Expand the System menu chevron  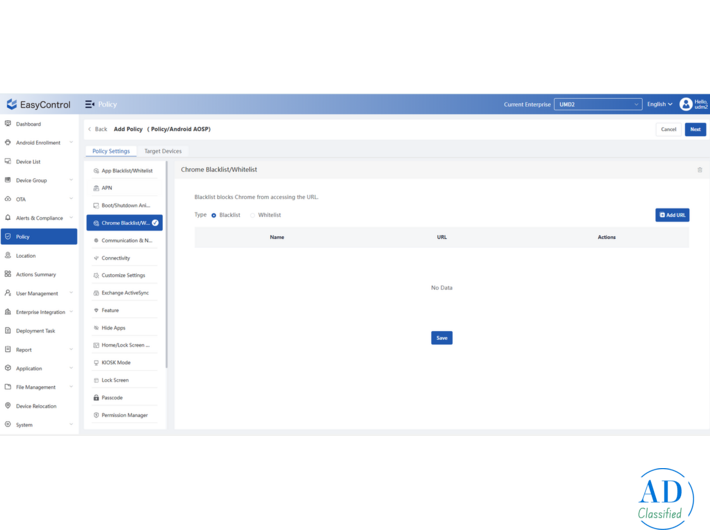(x=71, y=424)
